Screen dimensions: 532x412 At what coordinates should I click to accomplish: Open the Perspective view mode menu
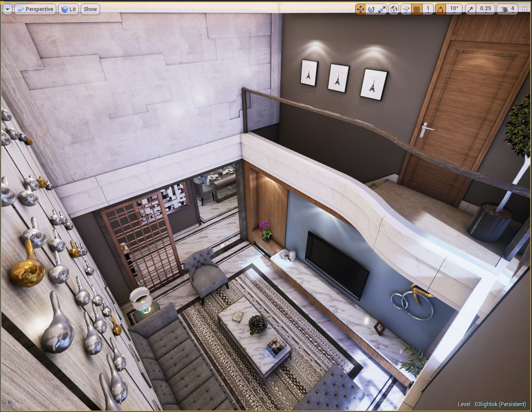(x=35, y=9)
